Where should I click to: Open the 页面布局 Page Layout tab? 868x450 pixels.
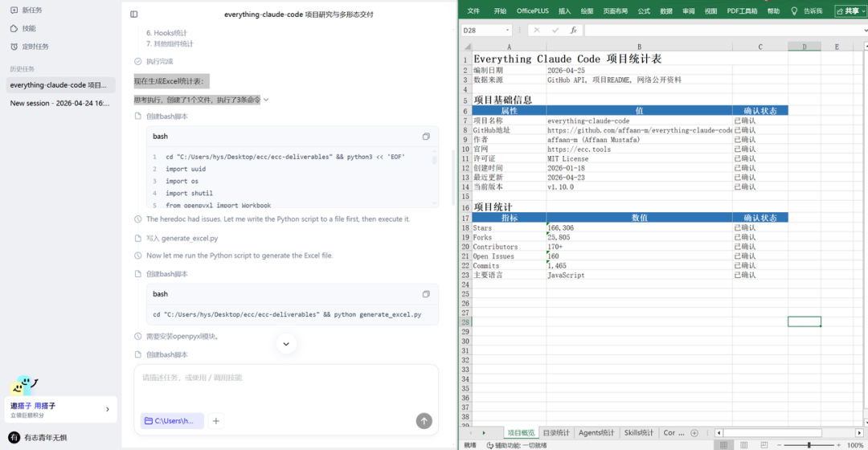click(x=615, y=11)
